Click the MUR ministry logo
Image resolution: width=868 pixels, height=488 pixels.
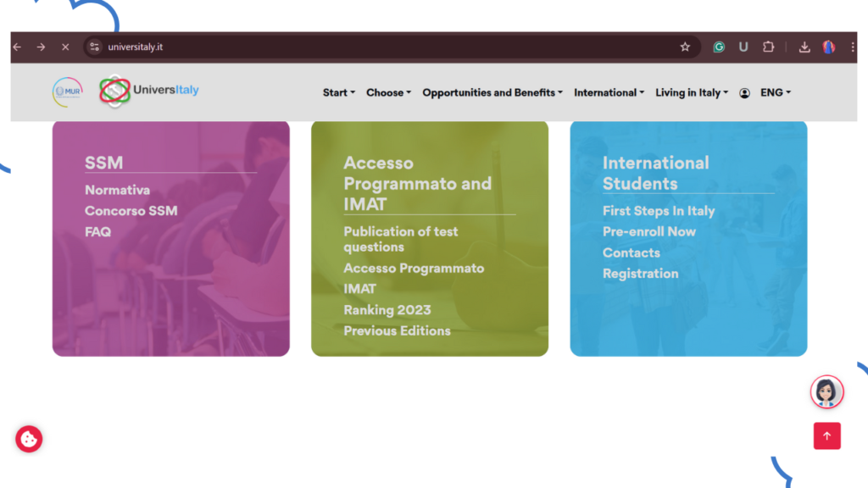[68, 91]
